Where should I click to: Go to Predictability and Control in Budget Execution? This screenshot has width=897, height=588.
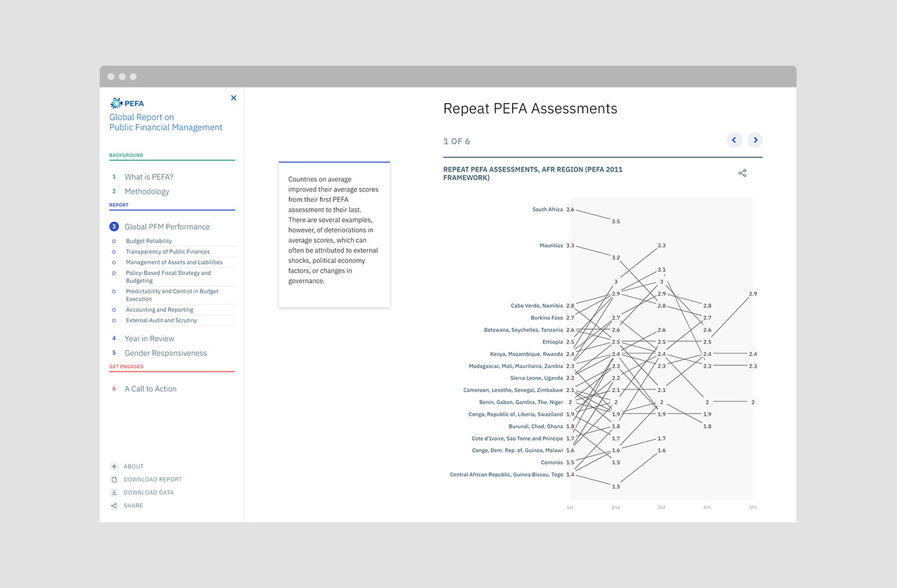pos(172,295)
